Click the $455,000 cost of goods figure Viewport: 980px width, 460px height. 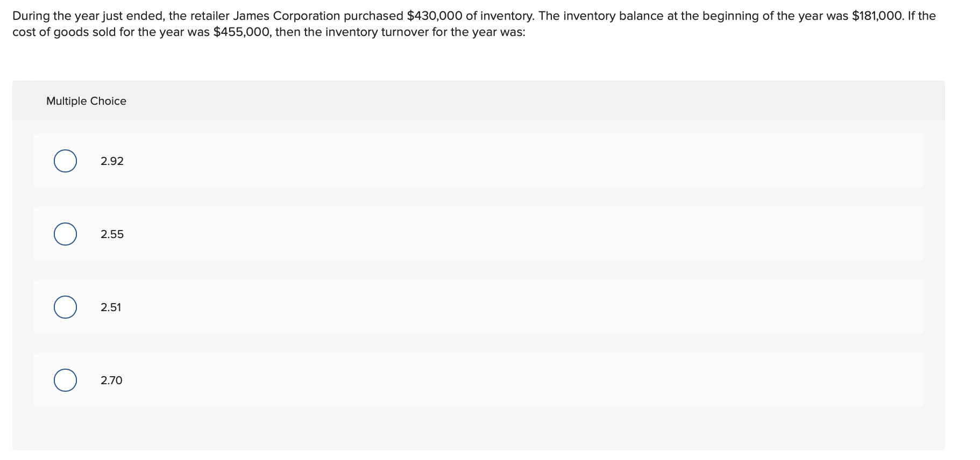coord(243,32)
